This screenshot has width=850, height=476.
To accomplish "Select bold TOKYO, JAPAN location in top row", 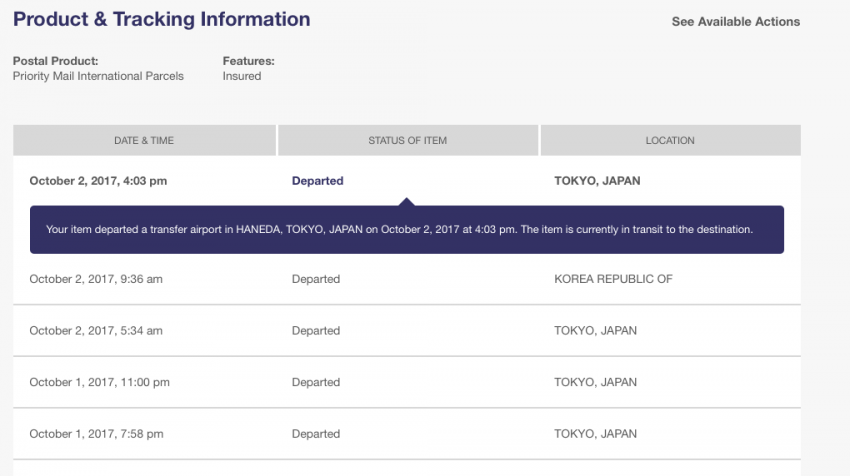I will (597, 181).
